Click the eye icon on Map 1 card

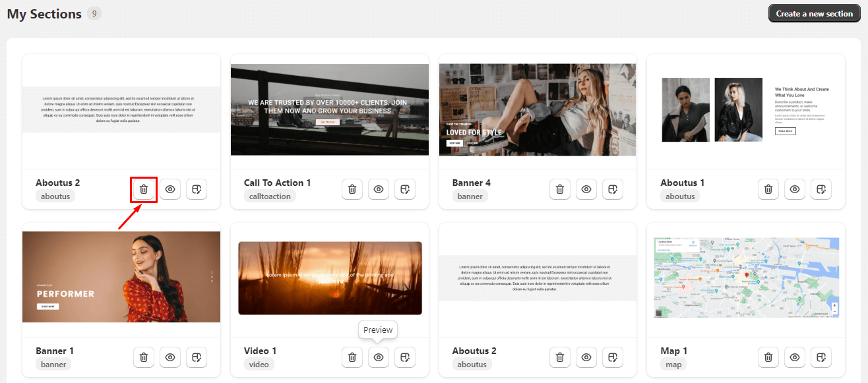[795, 357]
